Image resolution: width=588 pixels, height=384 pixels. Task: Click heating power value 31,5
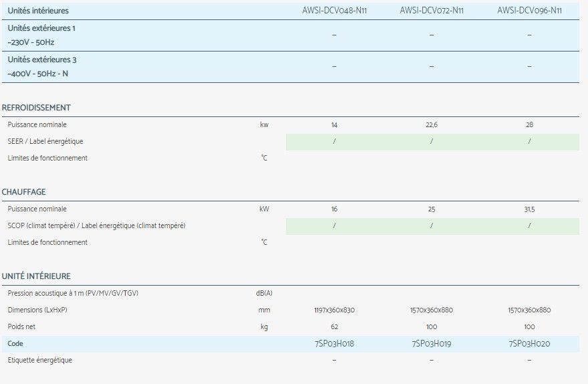[x=529, y=209]
